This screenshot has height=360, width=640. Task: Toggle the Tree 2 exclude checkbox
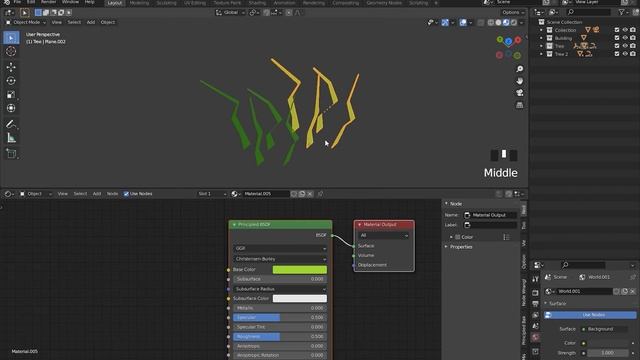pyautogui.click(x=617, y=53)
